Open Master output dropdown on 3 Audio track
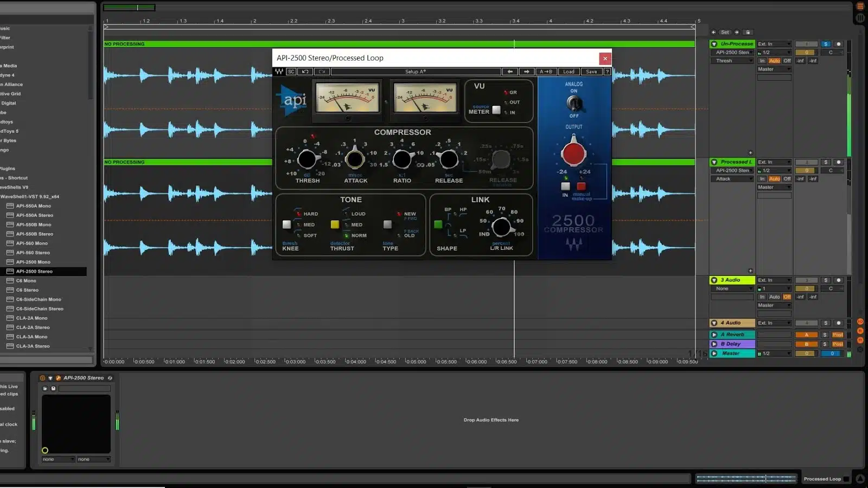Screen dimensions: 868x488 pyautogui.click(x=774, y=305)
